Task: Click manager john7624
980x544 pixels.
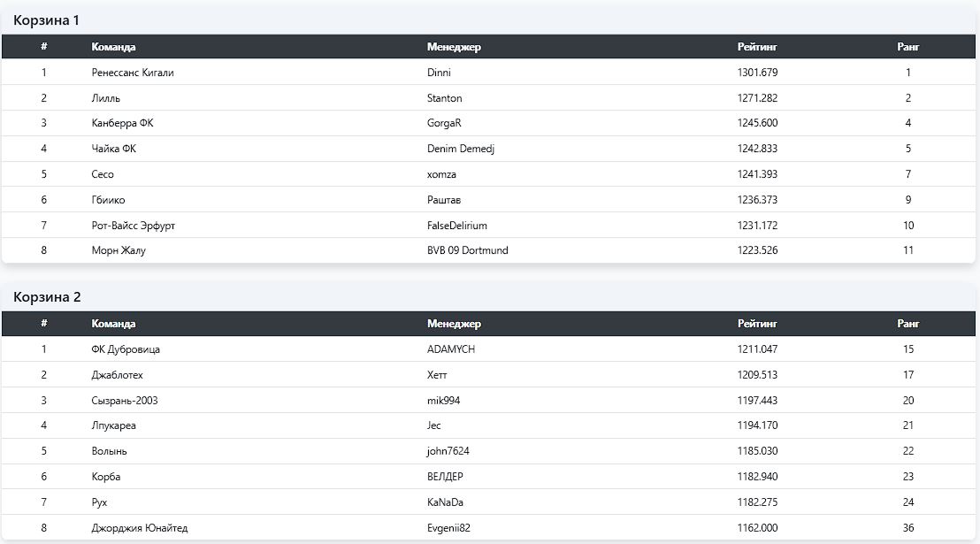Action: [448, 451]
